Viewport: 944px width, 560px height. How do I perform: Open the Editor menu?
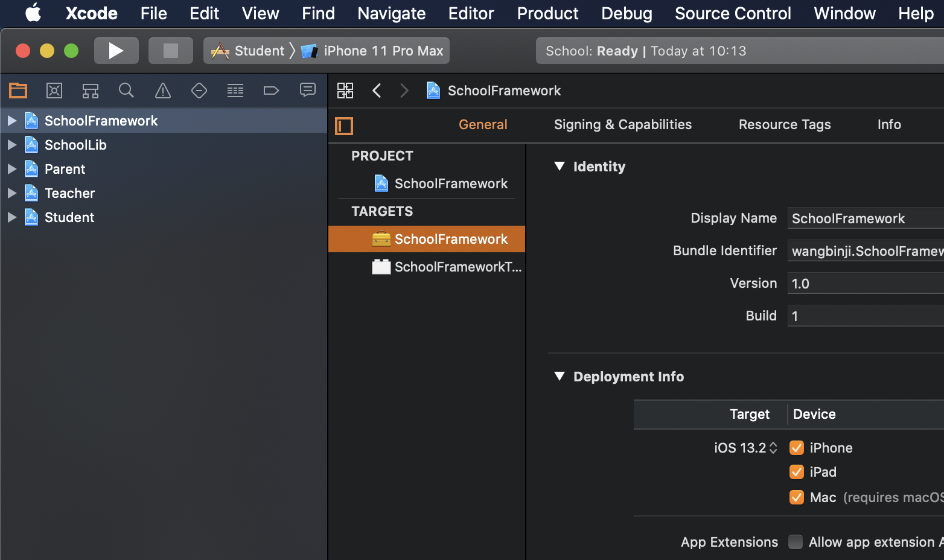point(471,13)
